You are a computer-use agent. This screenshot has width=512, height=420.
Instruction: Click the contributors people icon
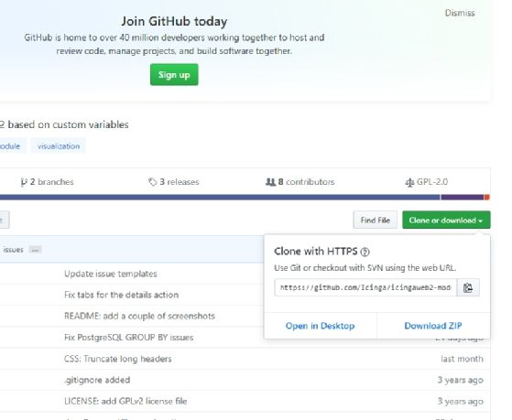[x=270, y=182]
